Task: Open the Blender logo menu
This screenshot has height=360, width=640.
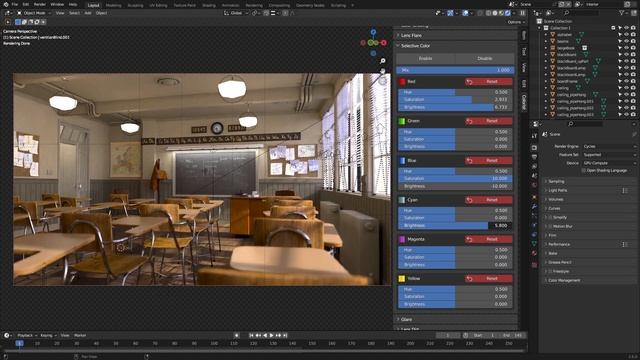Action: click(x=6, y=4)
